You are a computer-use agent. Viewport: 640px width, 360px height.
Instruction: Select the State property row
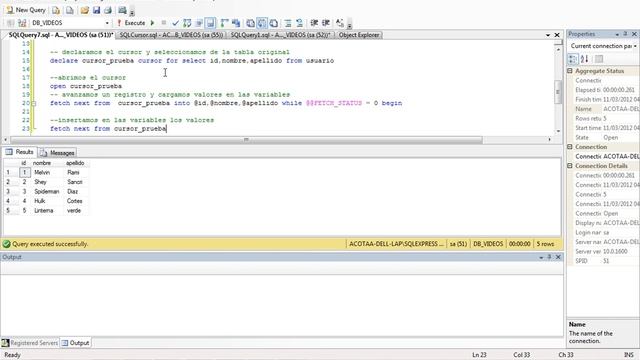[607, 138]
